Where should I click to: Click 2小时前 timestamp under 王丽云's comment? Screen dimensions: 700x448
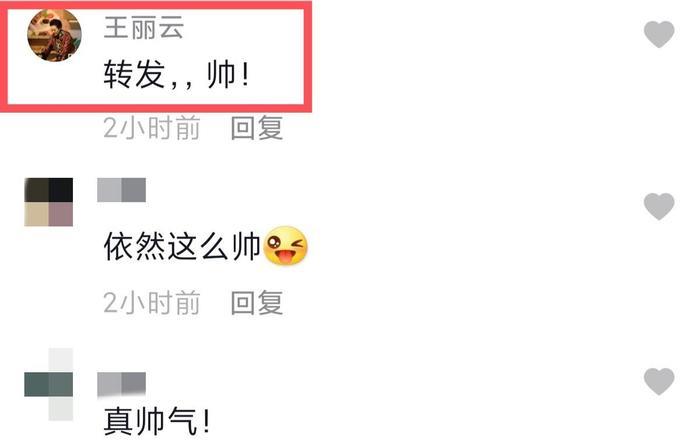click(x=151, y=128)
